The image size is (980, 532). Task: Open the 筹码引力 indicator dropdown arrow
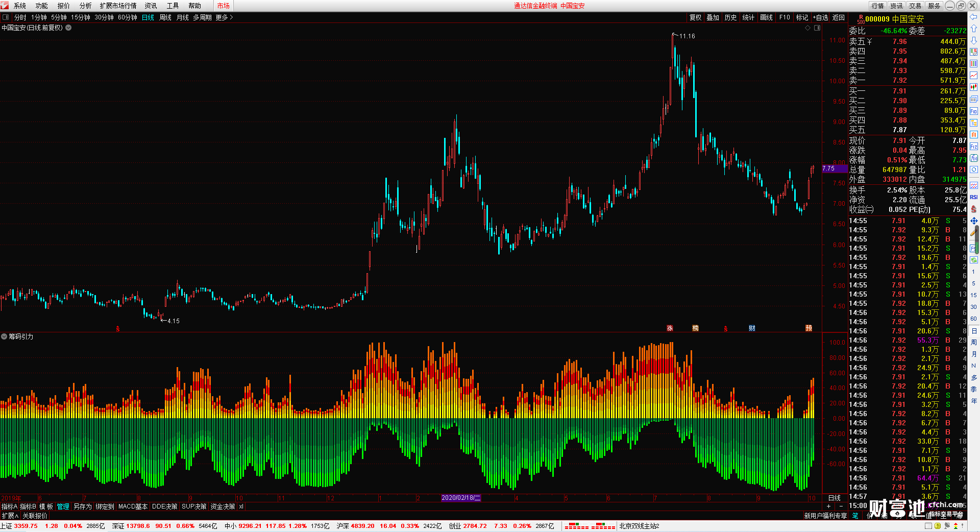[4, 336]
